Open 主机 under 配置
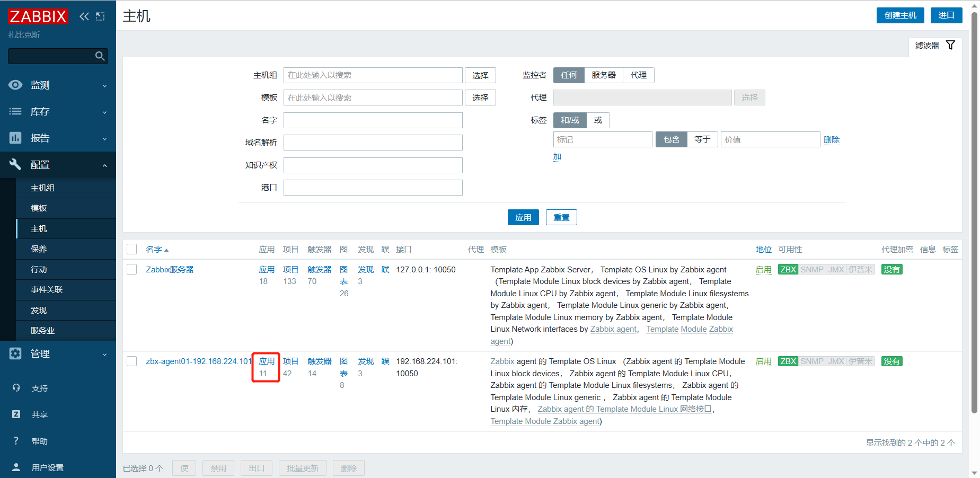Viewport: 980px width, 478px height. (66, 229)
